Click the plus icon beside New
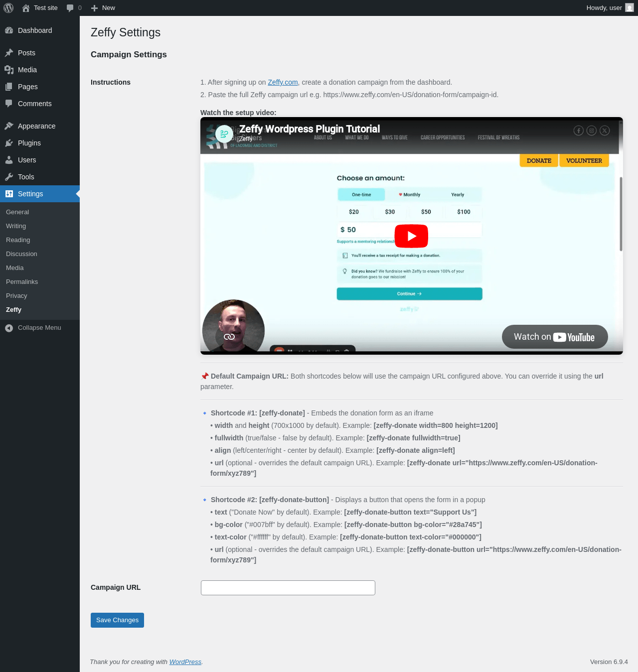 pos(94,8)
